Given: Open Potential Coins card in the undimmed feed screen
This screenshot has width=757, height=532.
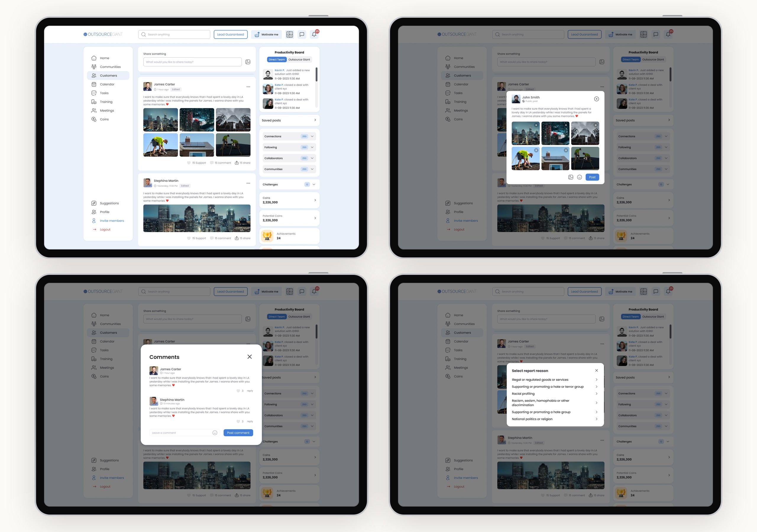Looking at the screenshot, I should point(289,218).
